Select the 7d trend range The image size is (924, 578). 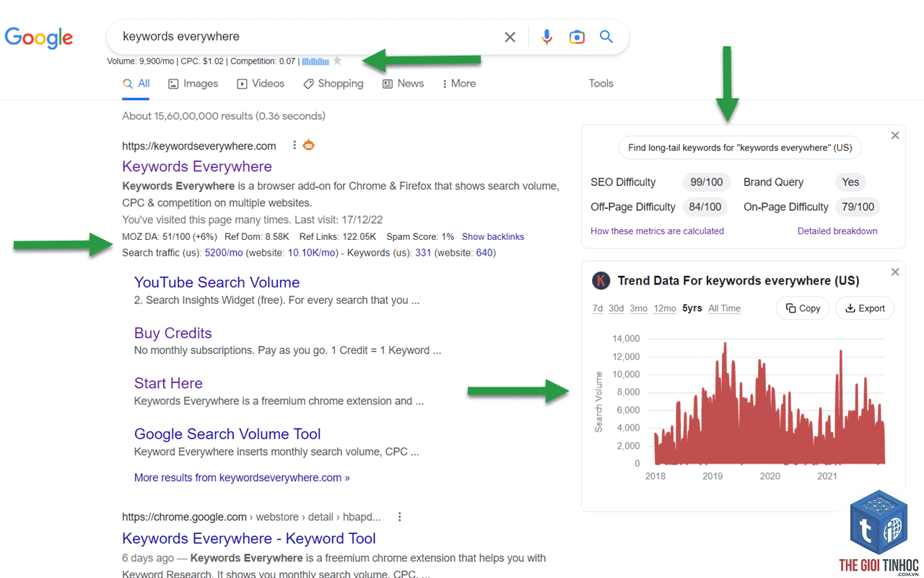[598, 309]
